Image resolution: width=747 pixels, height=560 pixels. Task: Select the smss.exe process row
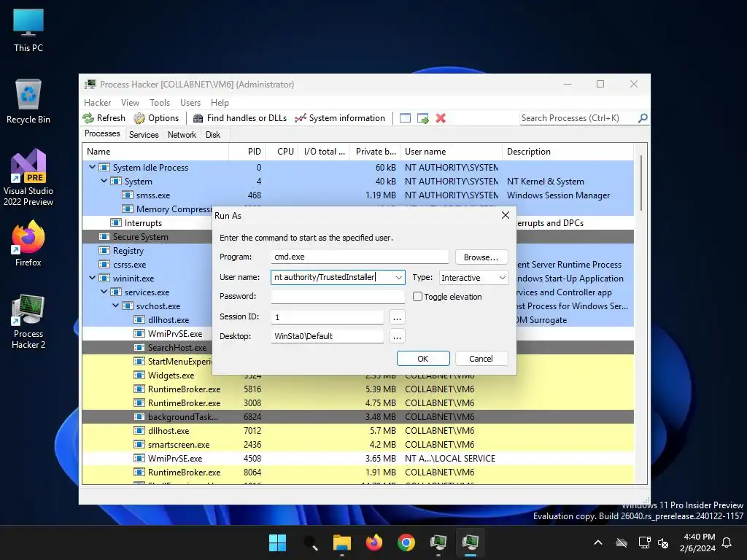(x=357, y=195)
